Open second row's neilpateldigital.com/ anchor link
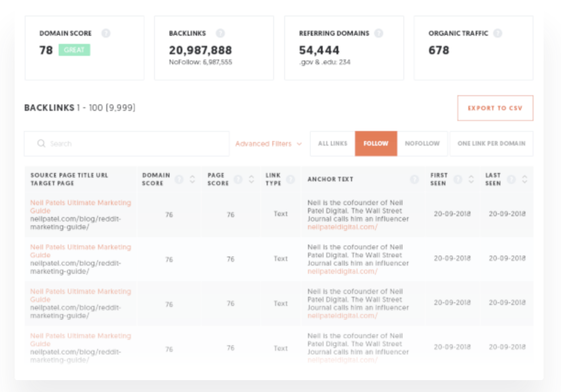The image size is (561, 392). coord(342,271)
